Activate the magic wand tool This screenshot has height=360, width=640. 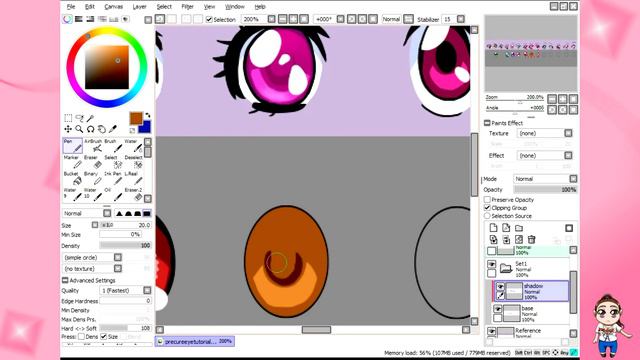point(90,118)
